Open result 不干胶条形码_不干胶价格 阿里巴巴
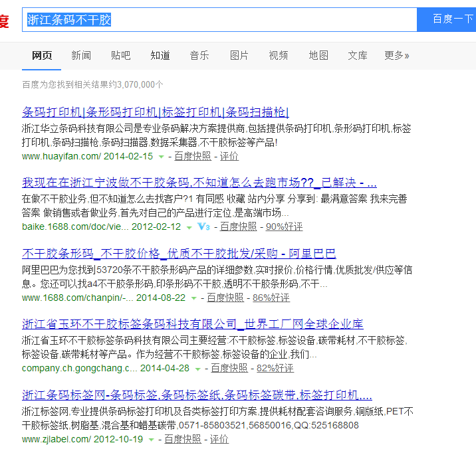This screenshot has height=449, width=476. click(x=179, y=254)
